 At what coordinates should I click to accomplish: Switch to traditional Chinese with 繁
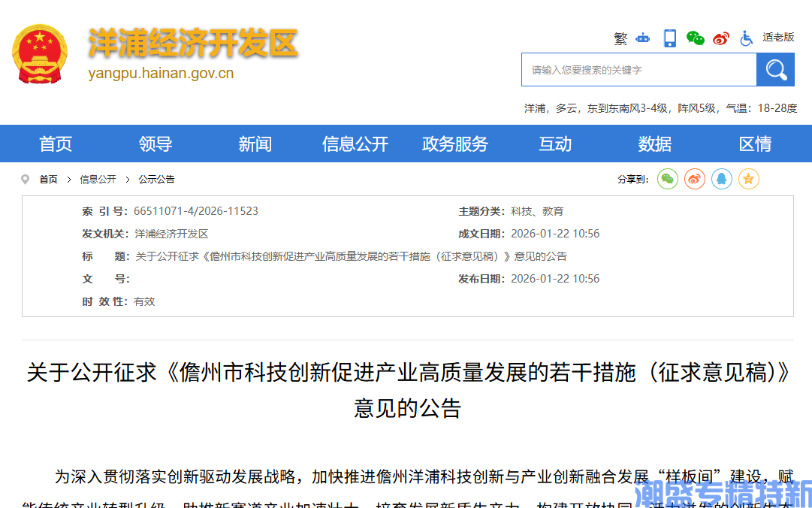(x=620, y=38)
